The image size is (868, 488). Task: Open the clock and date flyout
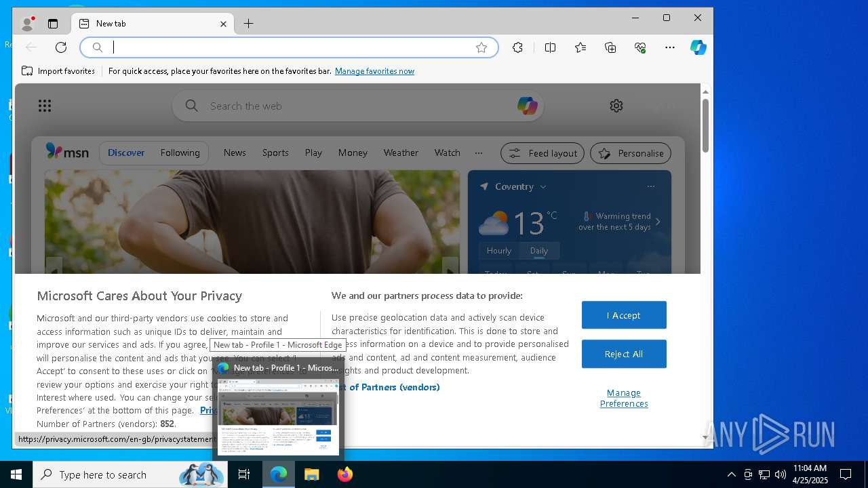810,474
